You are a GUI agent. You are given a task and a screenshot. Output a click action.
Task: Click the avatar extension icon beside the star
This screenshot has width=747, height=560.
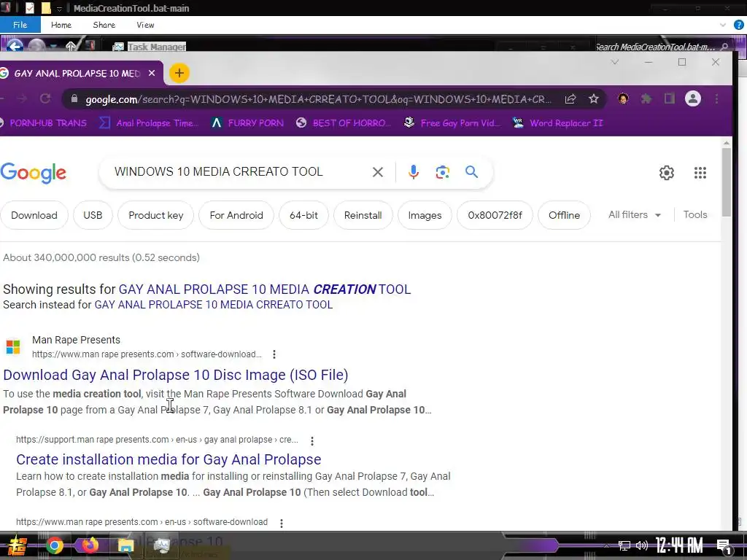coord(623,98)
